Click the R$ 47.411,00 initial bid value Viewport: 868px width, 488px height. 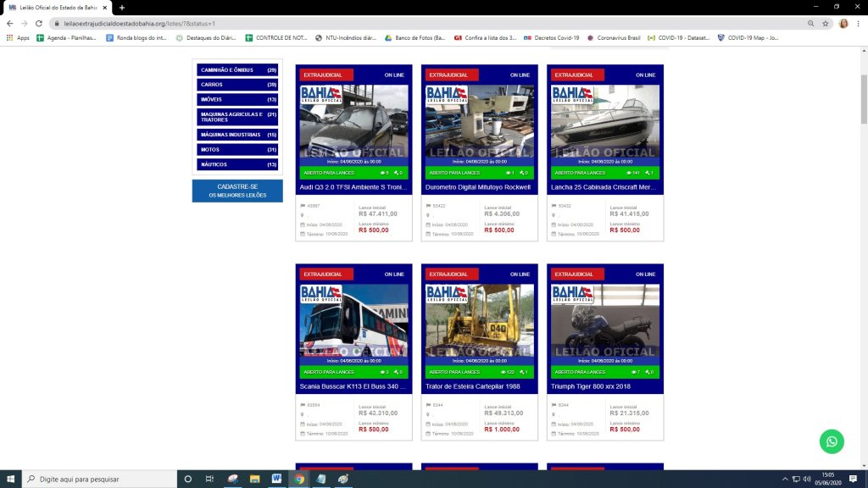377,213
